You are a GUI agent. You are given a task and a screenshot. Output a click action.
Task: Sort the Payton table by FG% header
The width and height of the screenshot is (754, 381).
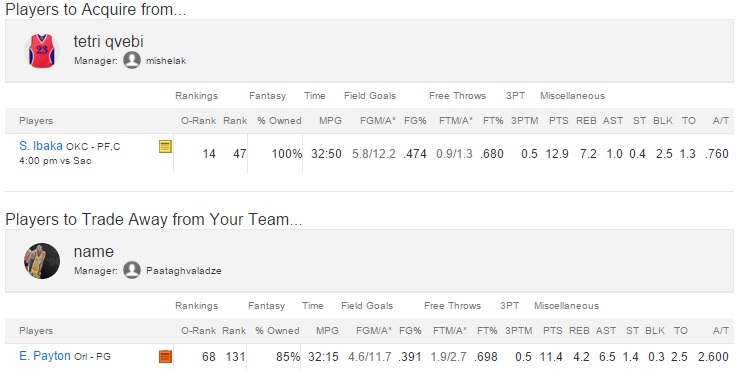click(x=410, y=331)
